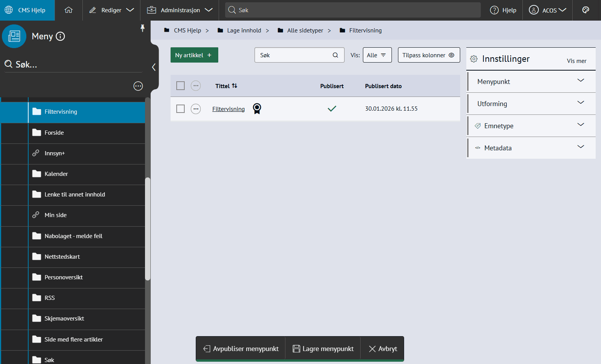Click the Ny artikkel button
Viewport: 601px width, 364px height.
point(194,55)
